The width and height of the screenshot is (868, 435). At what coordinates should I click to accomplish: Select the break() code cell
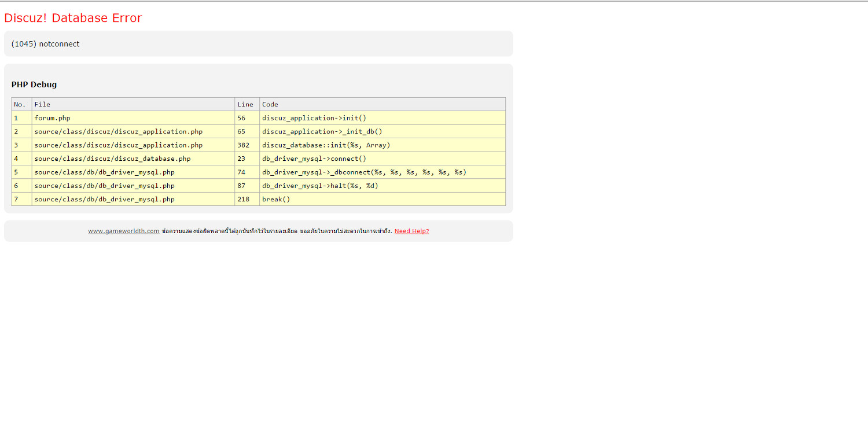coord(382,199)
